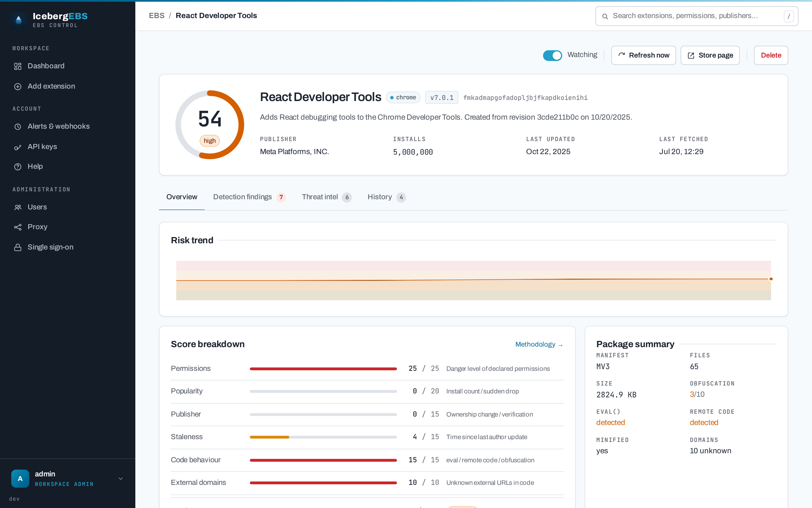Click the Popularity row label

pos(187,391)
